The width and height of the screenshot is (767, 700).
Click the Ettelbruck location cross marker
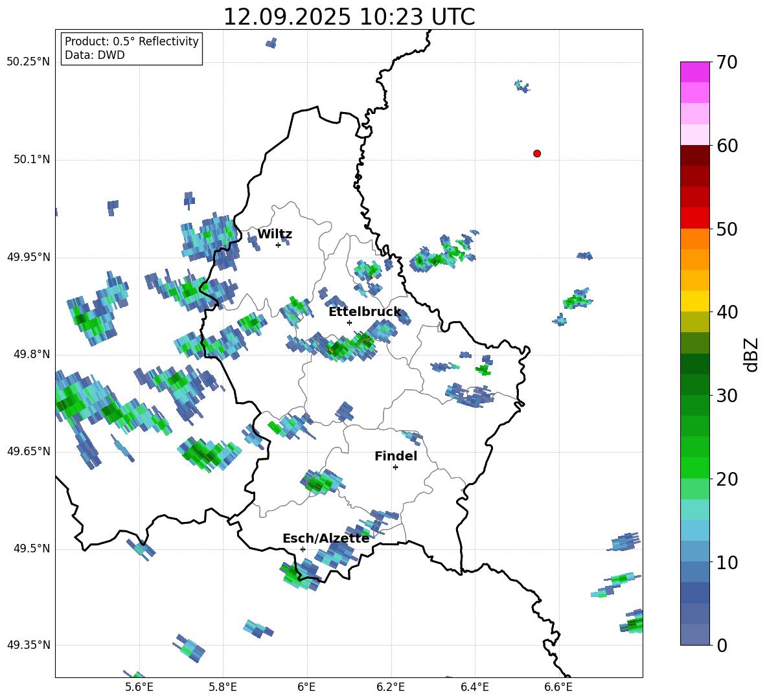pos(349,322)
